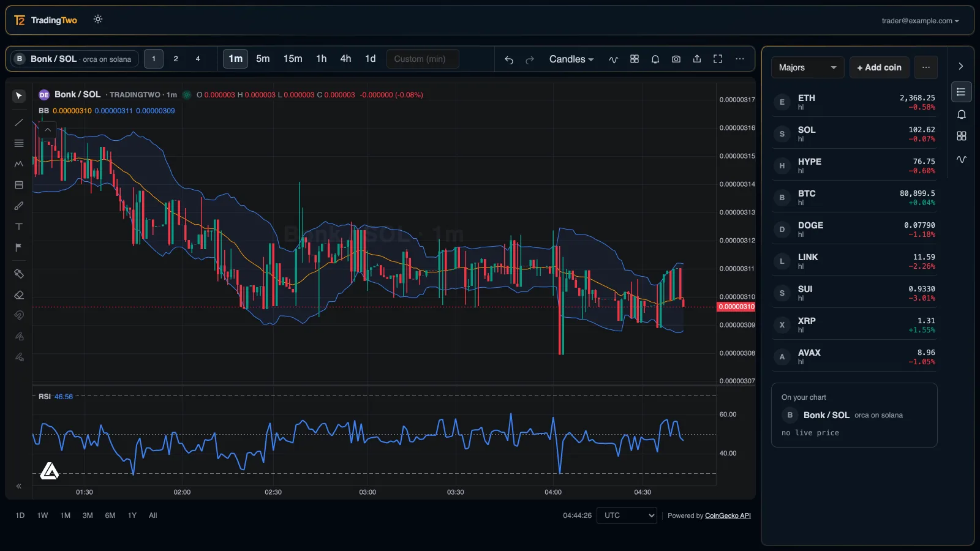This screenshot has width=980, height=551.
Task: Take a chart snapshot with camera icon
Action: 676,59
